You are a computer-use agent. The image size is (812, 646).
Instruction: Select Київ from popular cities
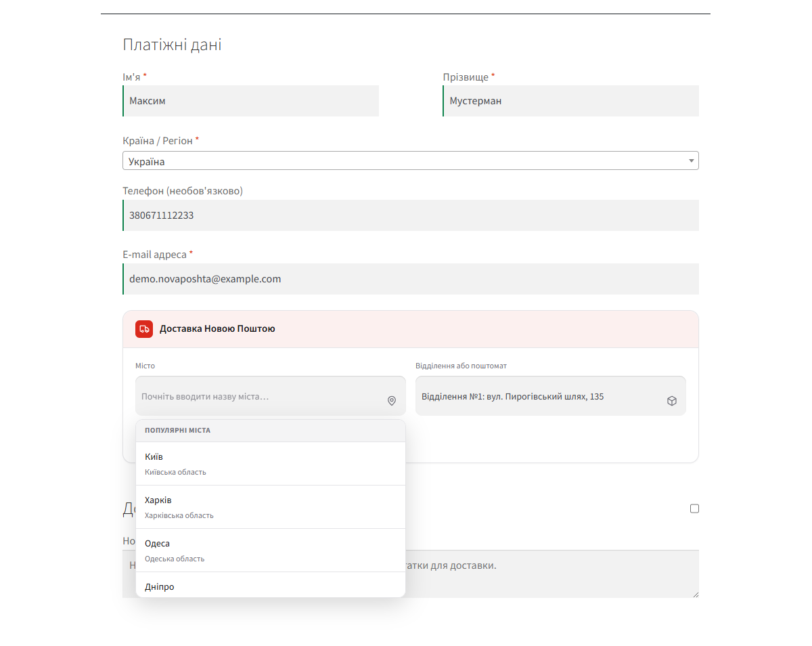[x=271, y=464]
